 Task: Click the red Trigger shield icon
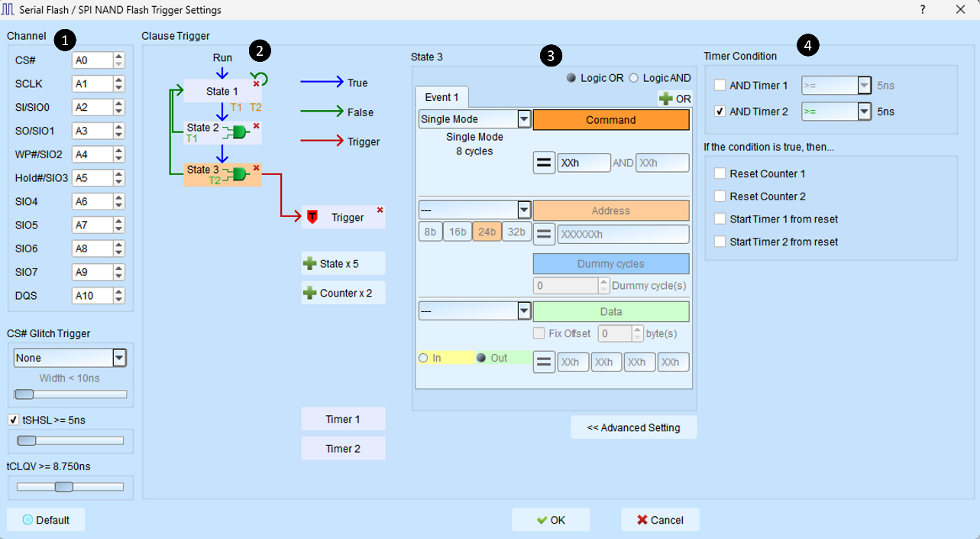click(312, 218)
